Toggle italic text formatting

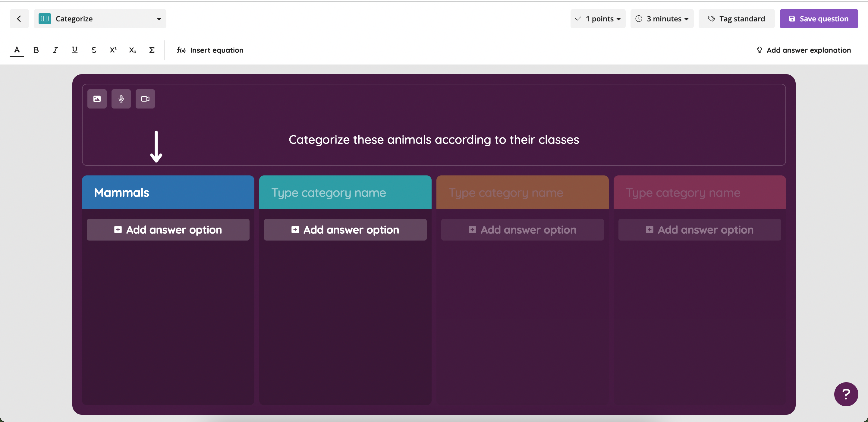(55, 50)
